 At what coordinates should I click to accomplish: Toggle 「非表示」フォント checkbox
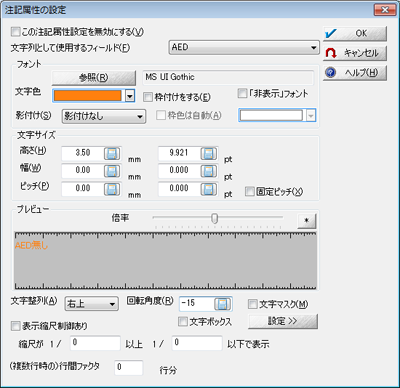tap(242, 93)
